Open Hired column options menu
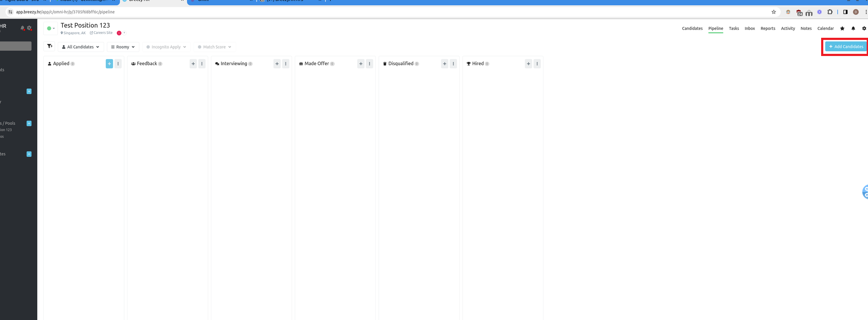868x320 pixels. point(537,64)
